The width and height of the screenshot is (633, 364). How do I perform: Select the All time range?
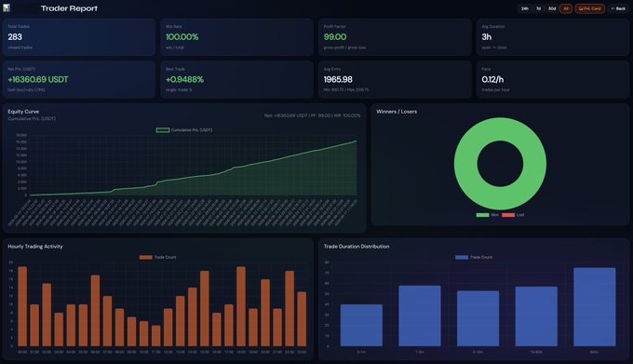tap(566, 8)
